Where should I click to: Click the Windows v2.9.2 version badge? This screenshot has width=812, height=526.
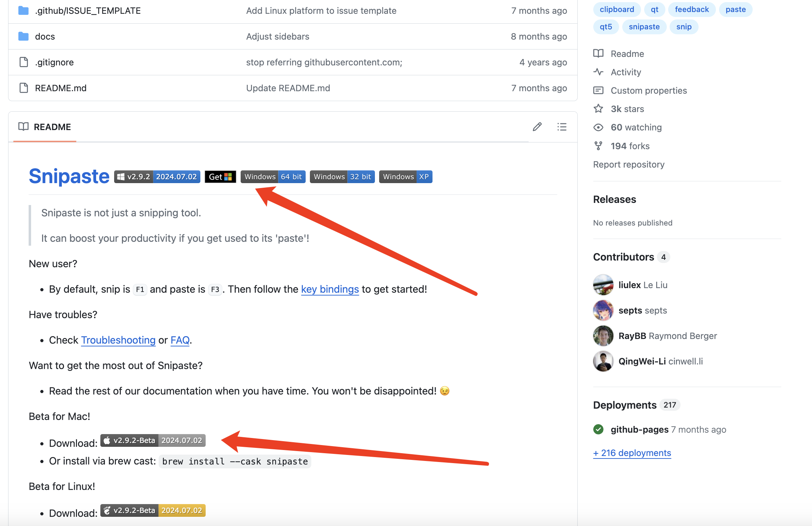pos(157,177)
